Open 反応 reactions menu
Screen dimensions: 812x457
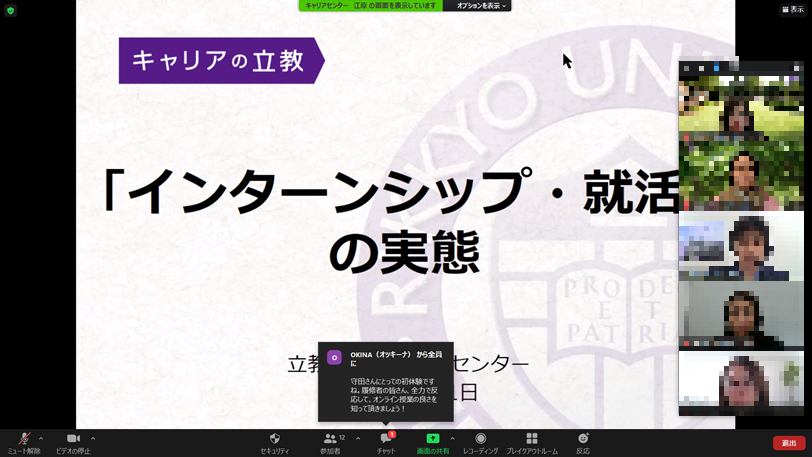pos(583,444)
